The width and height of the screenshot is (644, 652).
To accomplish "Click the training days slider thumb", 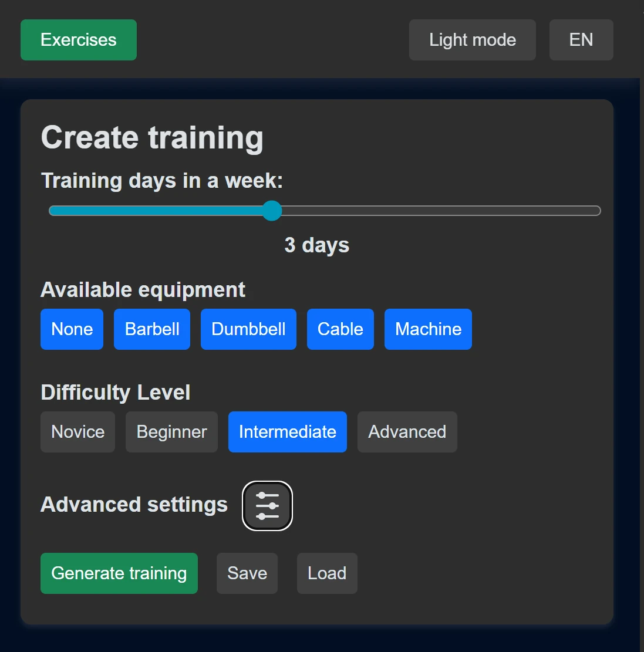I will pos(271,211).
